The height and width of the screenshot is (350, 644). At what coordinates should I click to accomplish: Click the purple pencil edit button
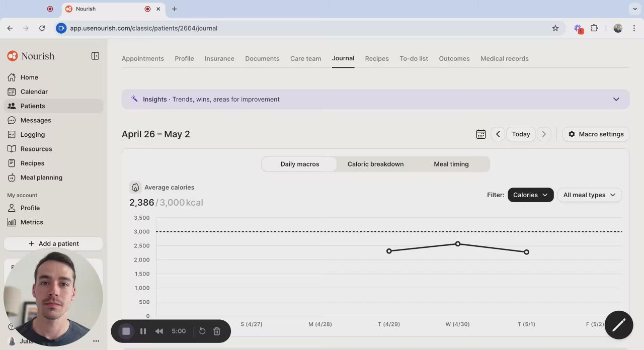(619, 325)
